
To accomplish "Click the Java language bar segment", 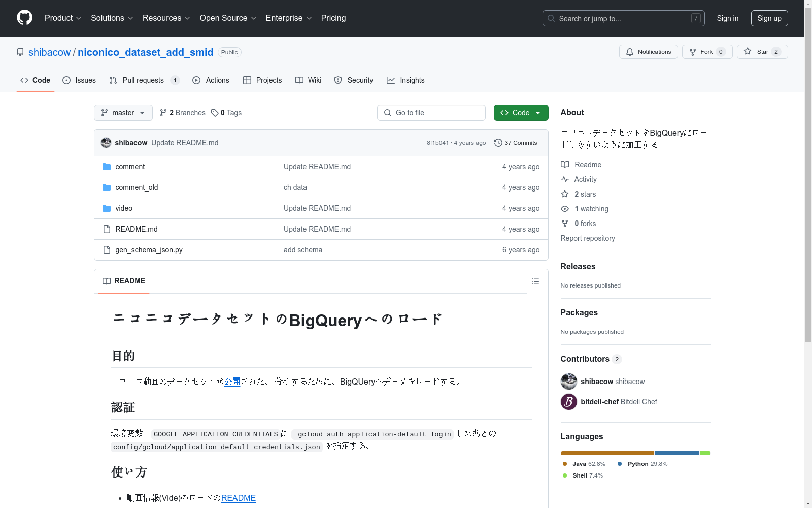I will pos(607,453).
